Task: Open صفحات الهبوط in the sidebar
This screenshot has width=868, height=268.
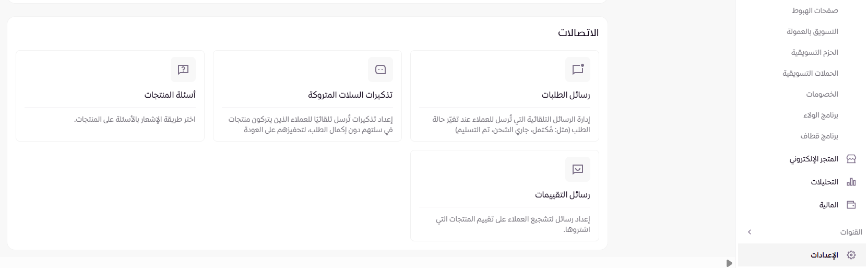Action: (x=815, y=10)
